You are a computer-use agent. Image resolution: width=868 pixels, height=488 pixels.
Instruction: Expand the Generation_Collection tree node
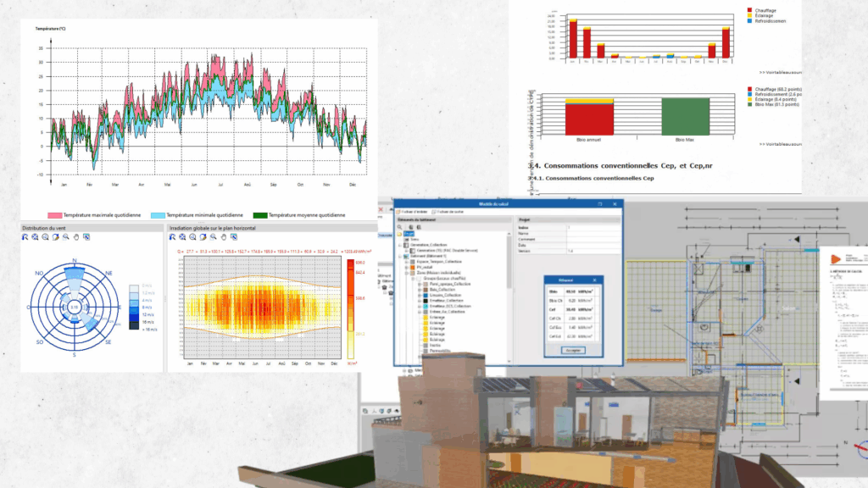click(401, 246)
